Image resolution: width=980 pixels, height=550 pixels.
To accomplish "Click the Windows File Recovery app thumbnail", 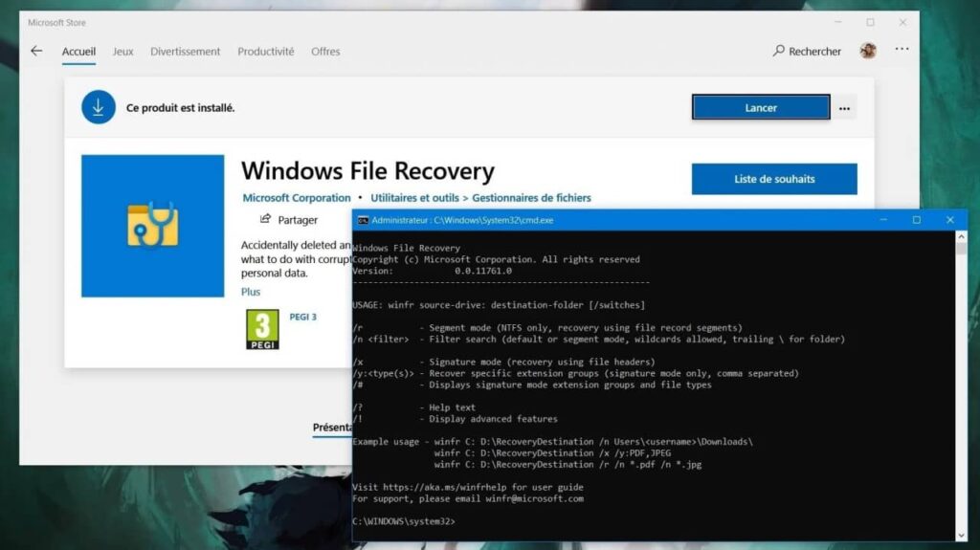I will [152, 226].
